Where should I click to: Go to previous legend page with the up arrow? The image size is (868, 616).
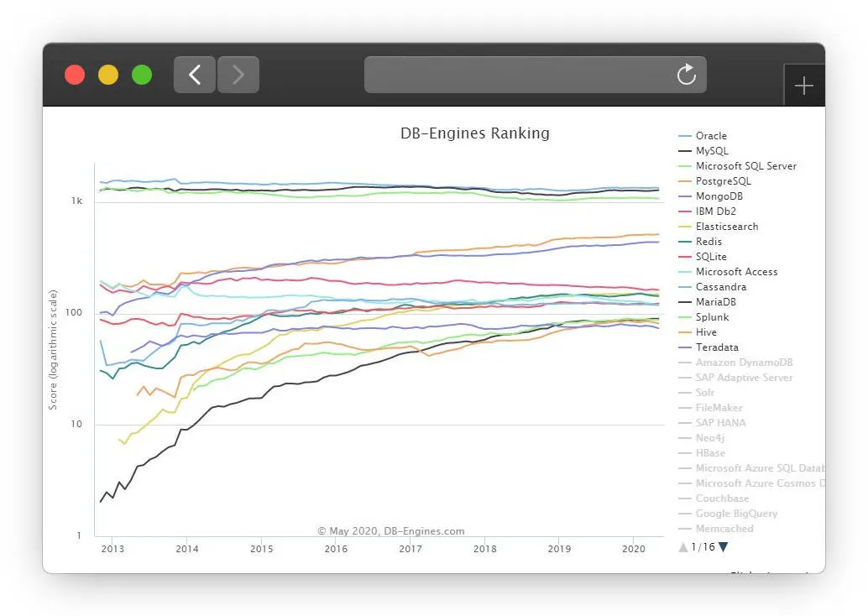coord(683,547)
